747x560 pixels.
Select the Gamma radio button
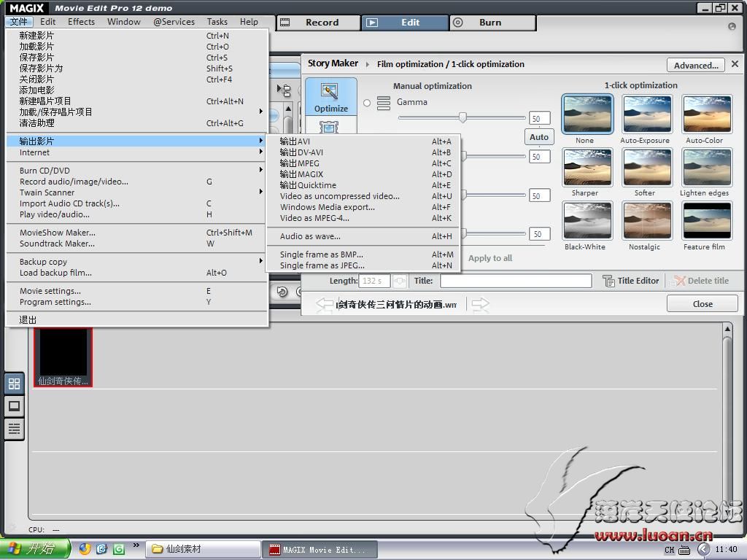[367, 103]
